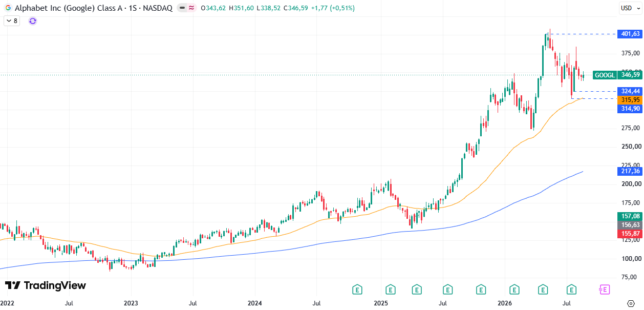644x310 pixels.
Task: Click the close value C346,59
Action: [x=295, y=8]
